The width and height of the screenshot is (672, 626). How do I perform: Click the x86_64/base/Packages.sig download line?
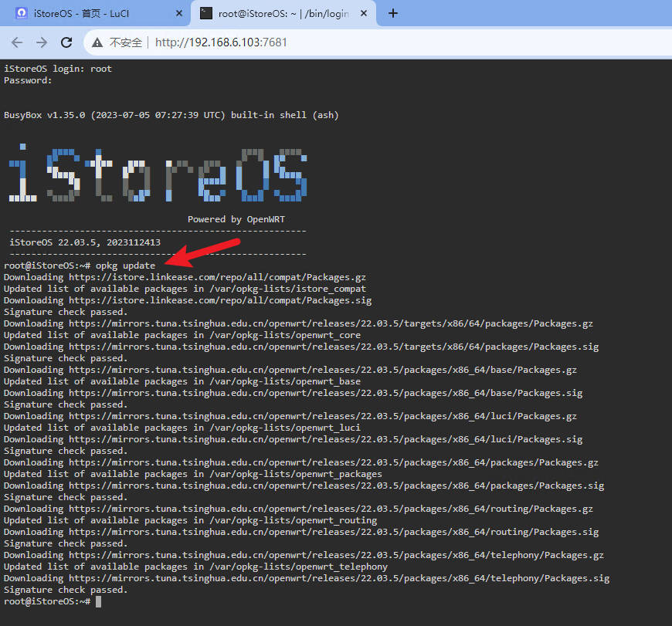(x=293, y=393)
